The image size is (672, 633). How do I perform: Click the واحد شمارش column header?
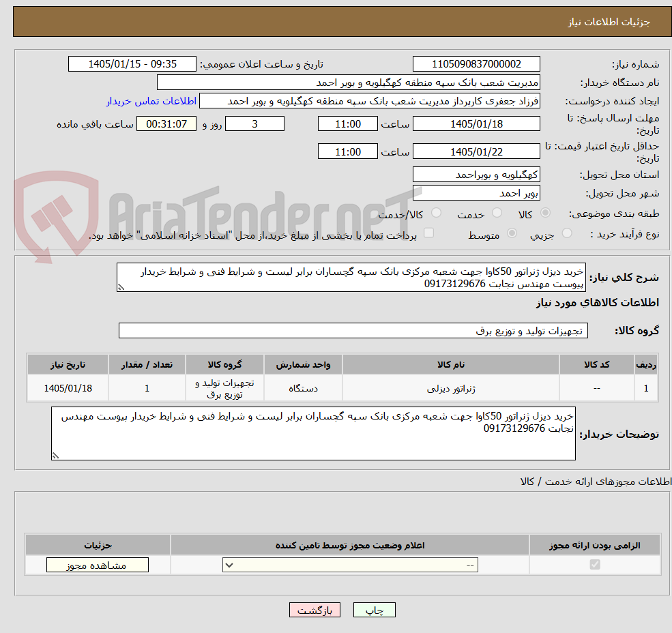[x=303, y=364]
